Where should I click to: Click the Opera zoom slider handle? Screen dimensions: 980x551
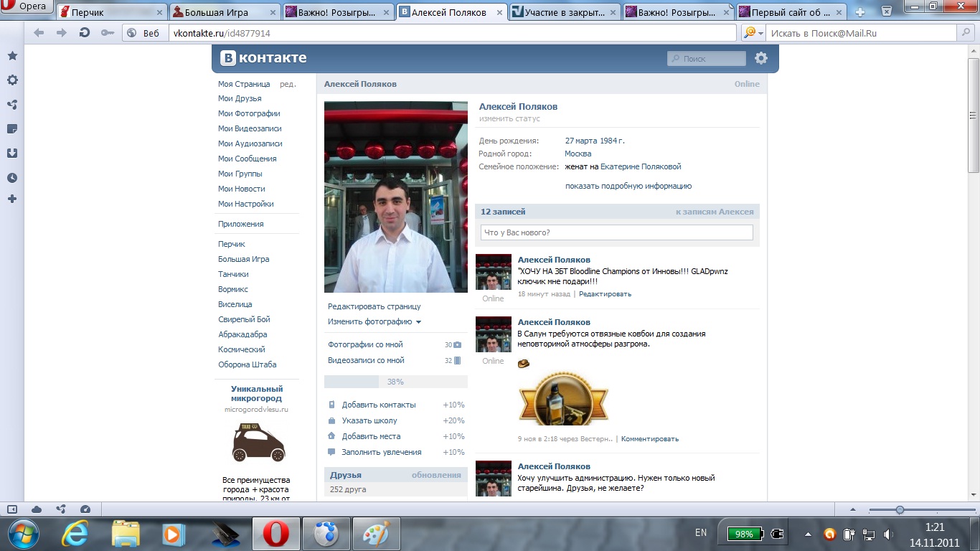[900, 509]
